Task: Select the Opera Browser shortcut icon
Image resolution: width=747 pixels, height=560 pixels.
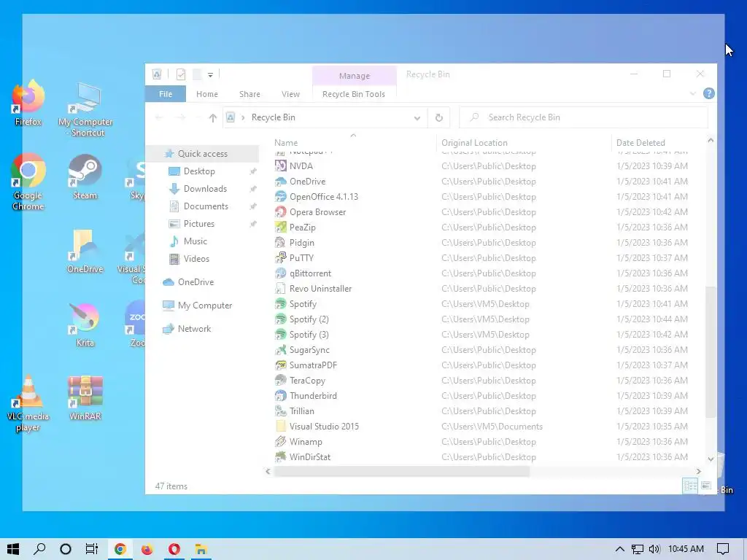Action: [281, 212]
